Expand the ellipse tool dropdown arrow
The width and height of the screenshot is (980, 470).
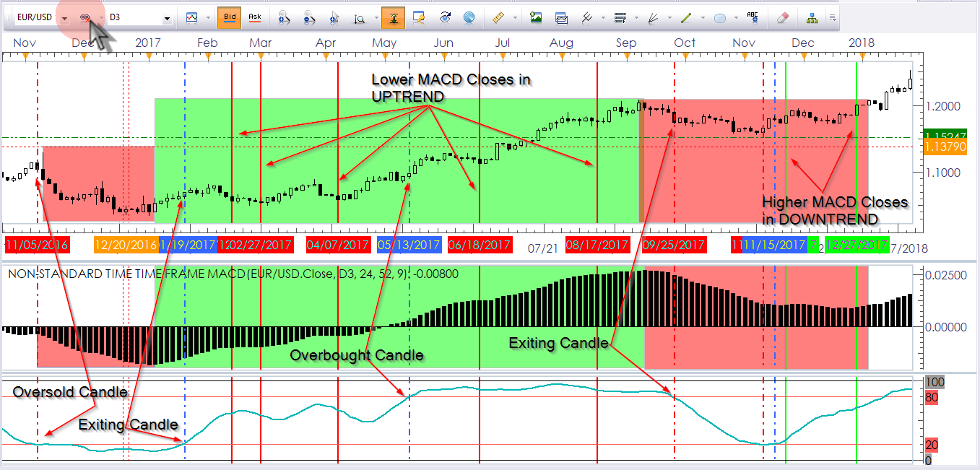(x=736, y=17)
